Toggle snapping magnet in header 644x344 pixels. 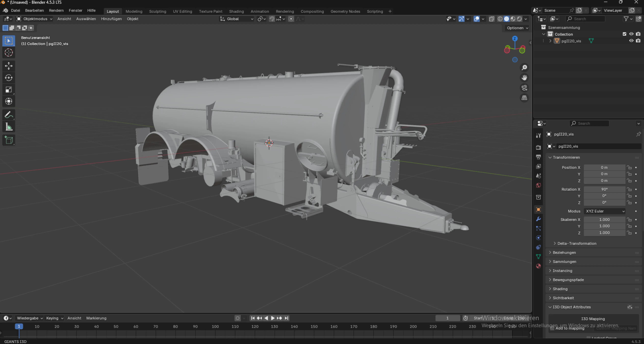[272, 19]
